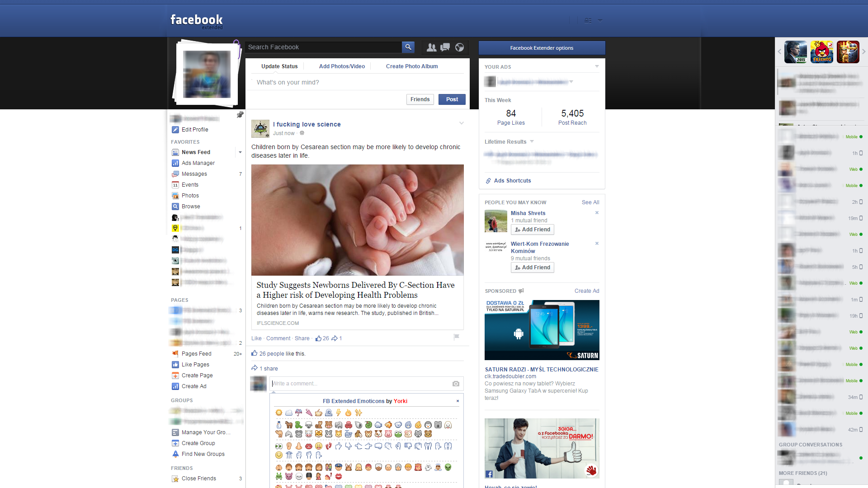Open the ad account selector dropdown
868x488 pixels.
[x=571, y=82]
